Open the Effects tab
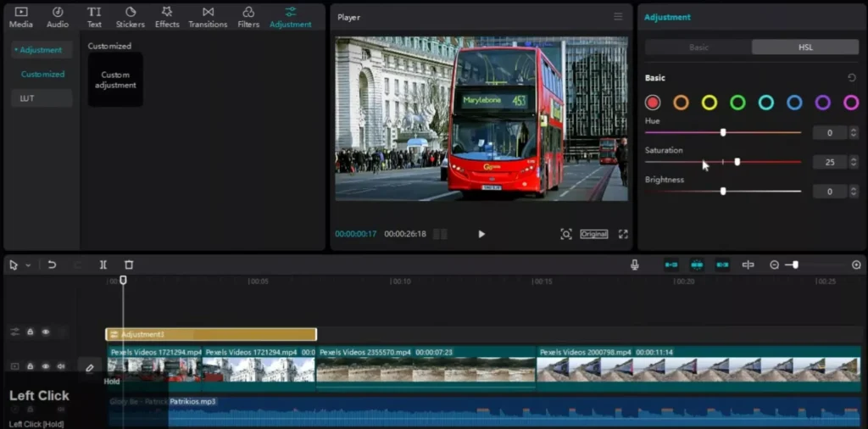Viewport: 868px width, 429px height. (x=167, y=18)
